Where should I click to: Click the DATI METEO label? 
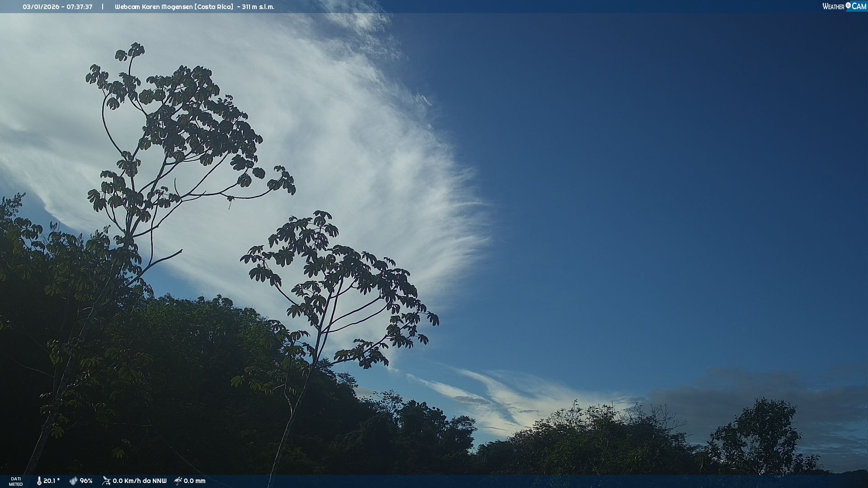click(x=16, y=481)
